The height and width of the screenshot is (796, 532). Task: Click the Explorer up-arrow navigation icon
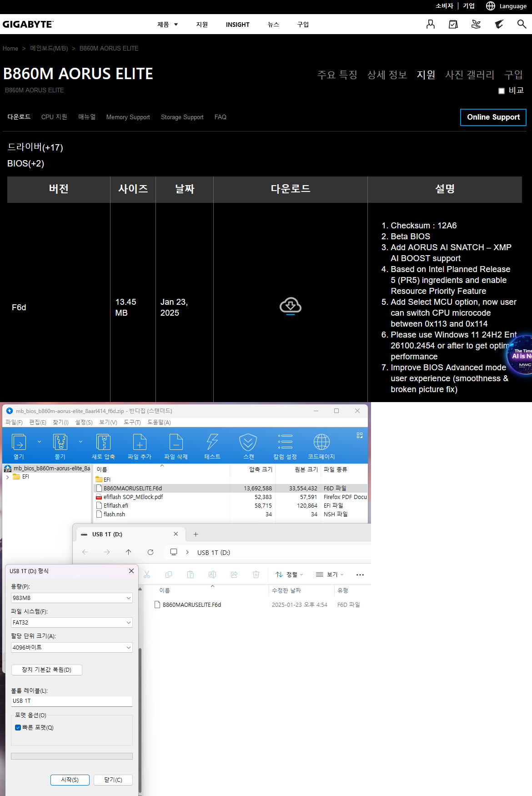pos(129,552)
